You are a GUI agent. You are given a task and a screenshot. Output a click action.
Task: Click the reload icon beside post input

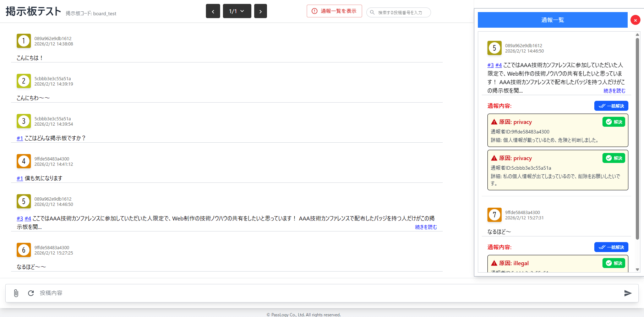(x=31, y=293)
